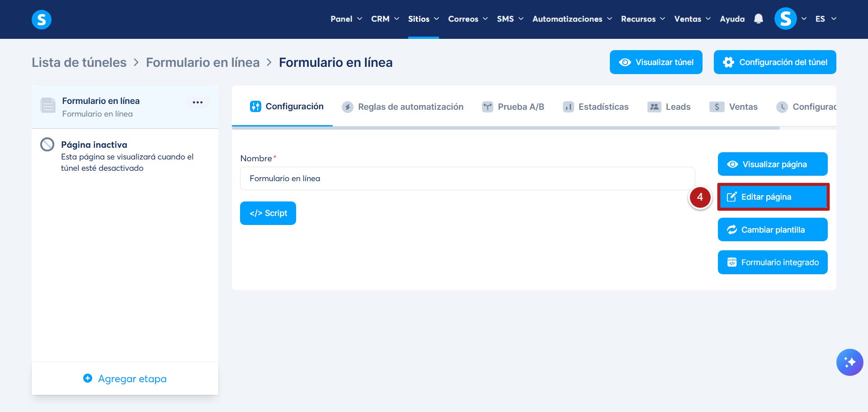868x412 pixels.
Task: Click the gear icon on Configuración del túnel
Action: coord(728,62)
